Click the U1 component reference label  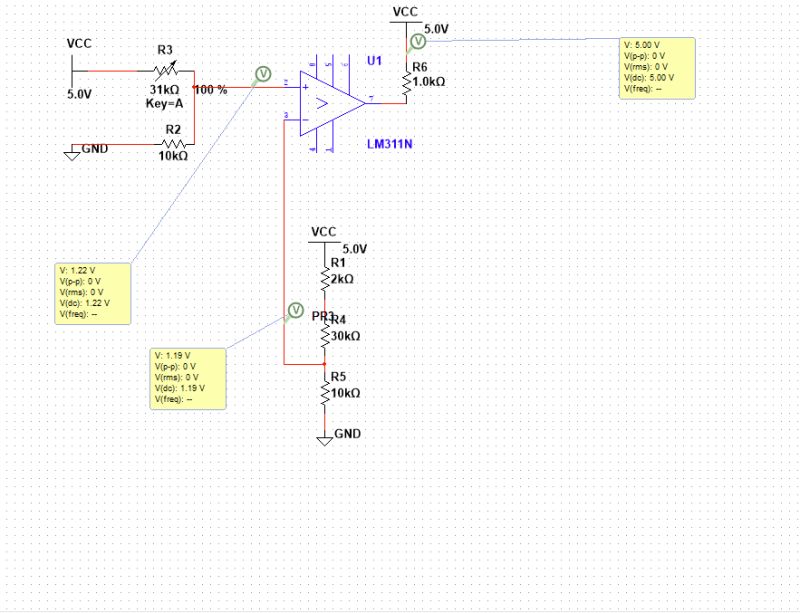[372, 60]
